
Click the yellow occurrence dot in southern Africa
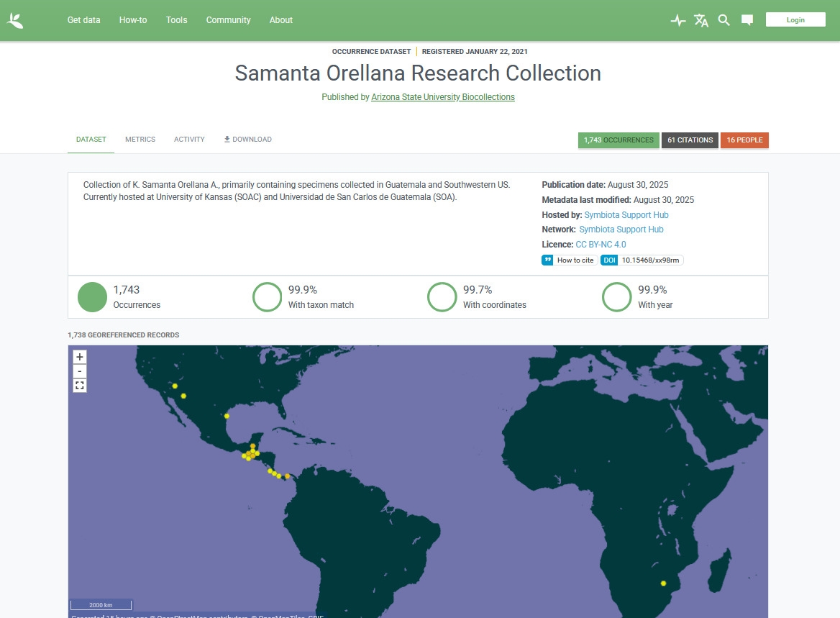(x=664, y=583)
